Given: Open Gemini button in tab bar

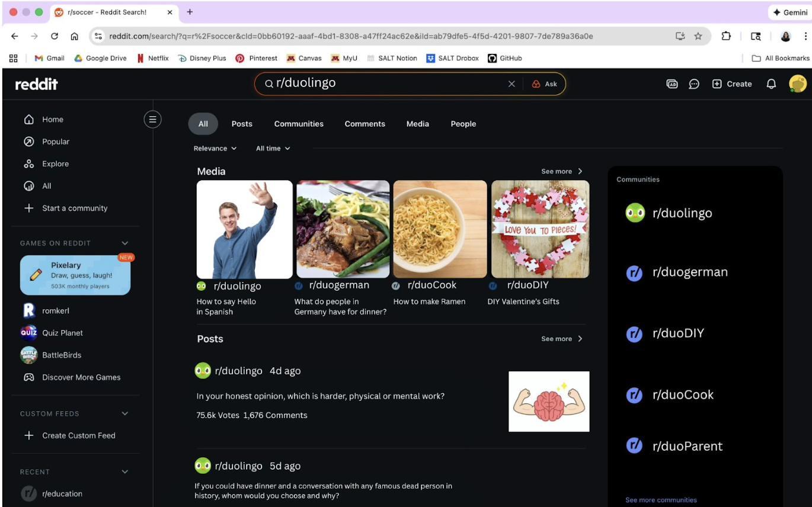Looking at the screenshot, I should coord(791,12).
